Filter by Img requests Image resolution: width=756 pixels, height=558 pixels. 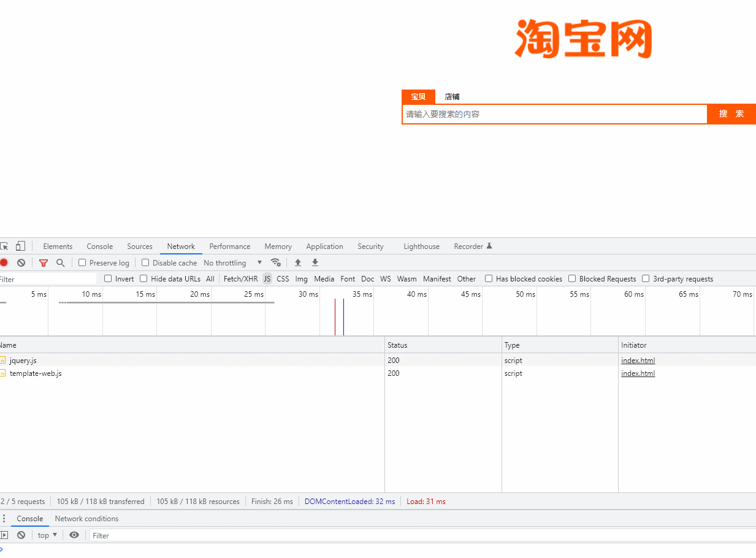[x=302, y=279]
